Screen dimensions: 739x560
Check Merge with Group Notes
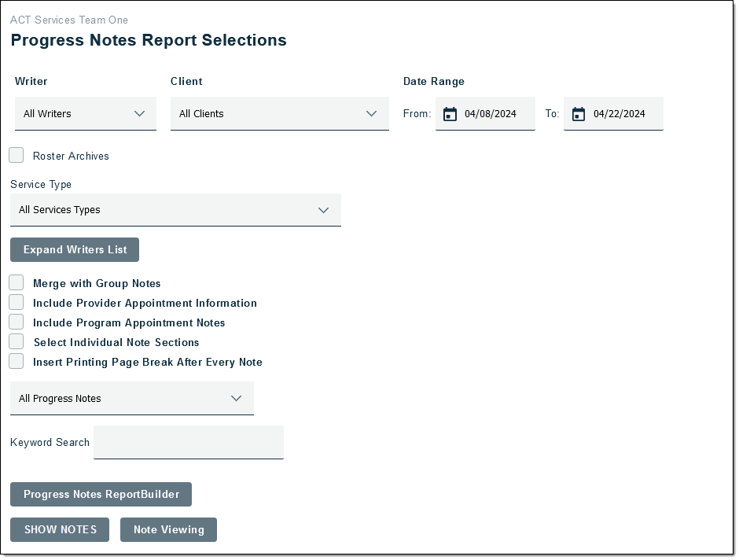pyautogui.click(x=17, y=282)
